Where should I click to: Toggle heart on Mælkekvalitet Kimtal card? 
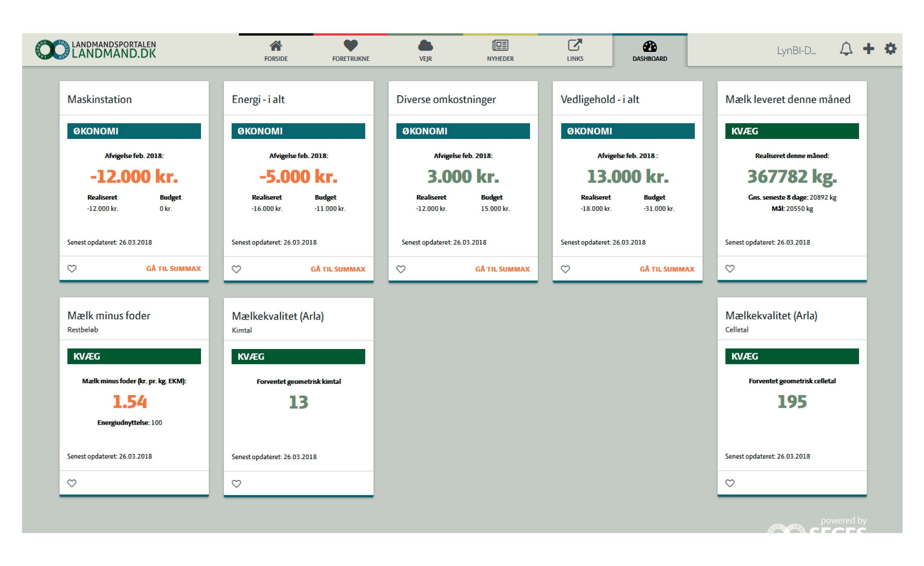236,484
